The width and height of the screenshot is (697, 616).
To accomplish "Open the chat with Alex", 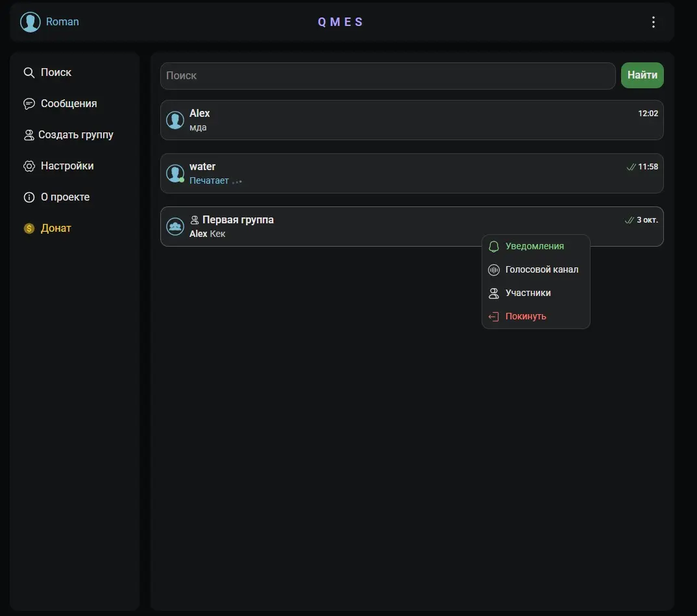I will point(411,120).
